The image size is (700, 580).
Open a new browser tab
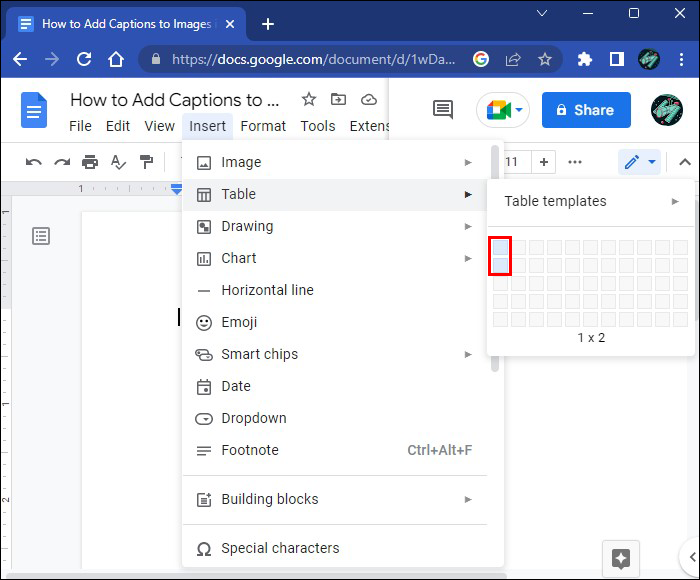268,24
